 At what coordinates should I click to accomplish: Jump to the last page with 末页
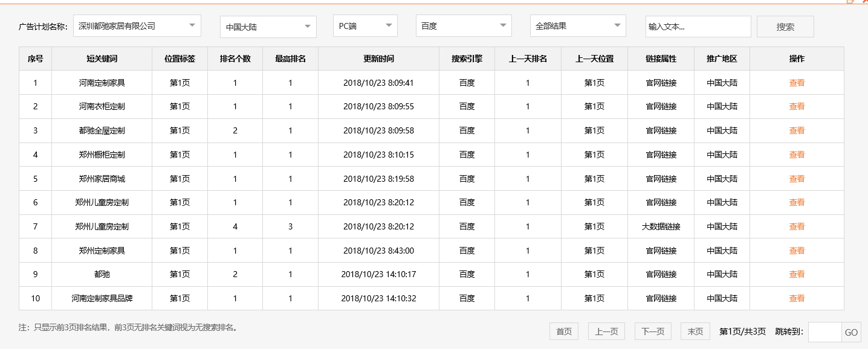(695, 331)
